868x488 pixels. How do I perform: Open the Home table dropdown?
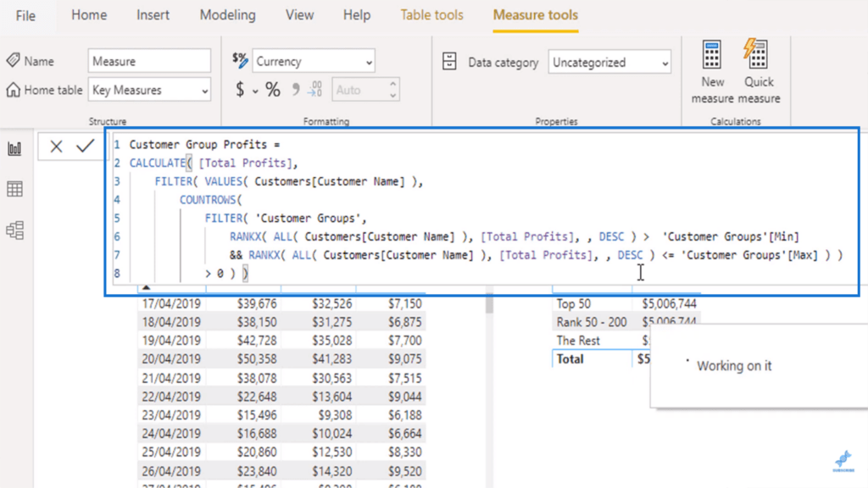(x=149, y=90)
